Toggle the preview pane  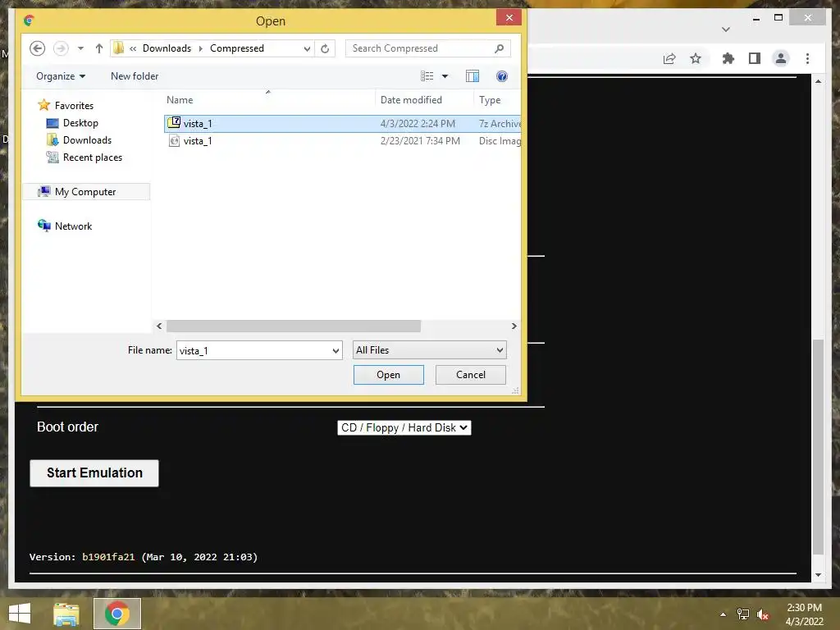[x=472, y=76]
